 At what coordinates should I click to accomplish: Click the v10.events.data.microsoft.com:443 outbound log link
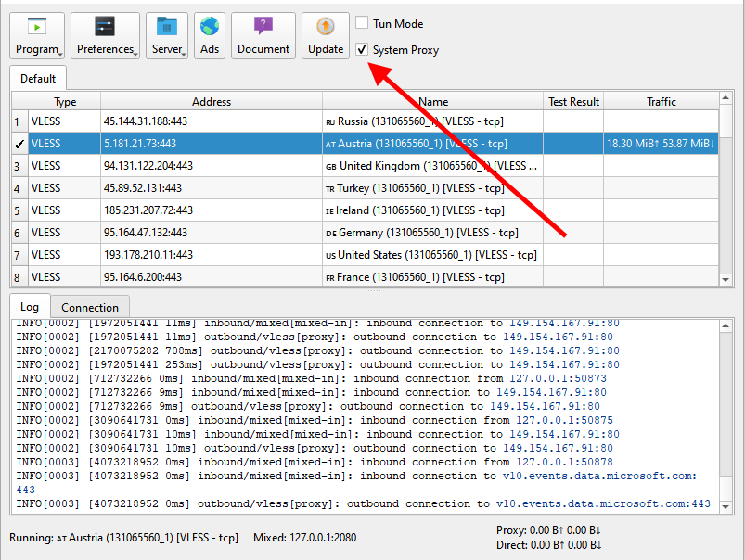(x=603, y=503)
